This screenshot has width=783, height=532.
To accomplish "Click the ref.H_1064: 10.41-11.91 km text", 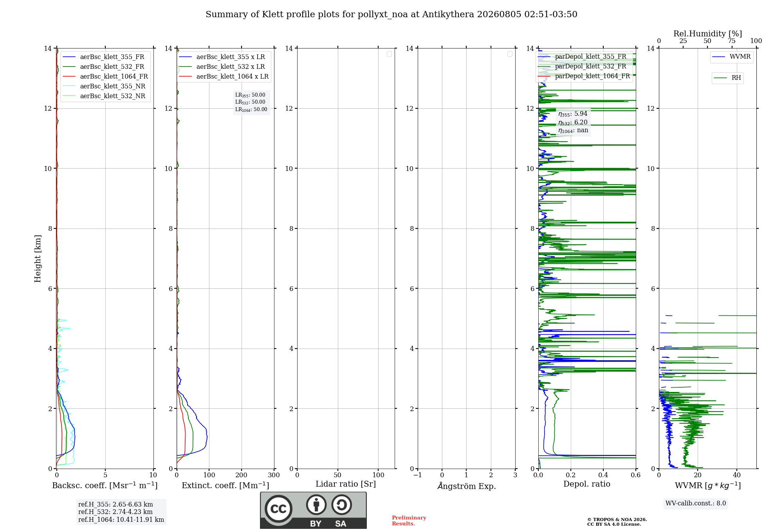I will click(x=121, y=520).
